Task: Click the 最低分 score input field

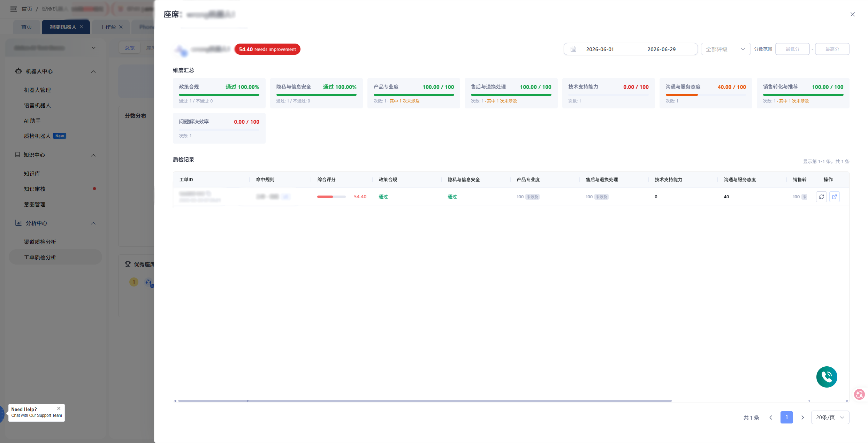Action: (792, 49)
